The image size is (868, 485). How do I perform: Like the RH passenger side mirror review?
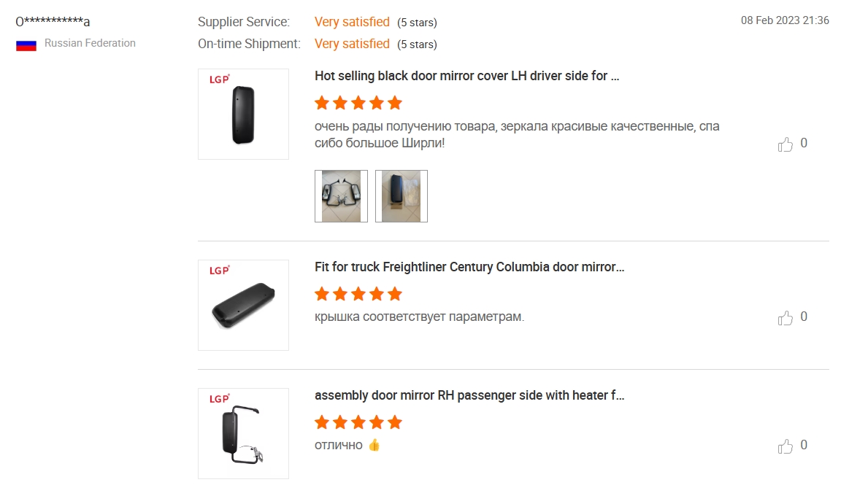coord(785,446)
